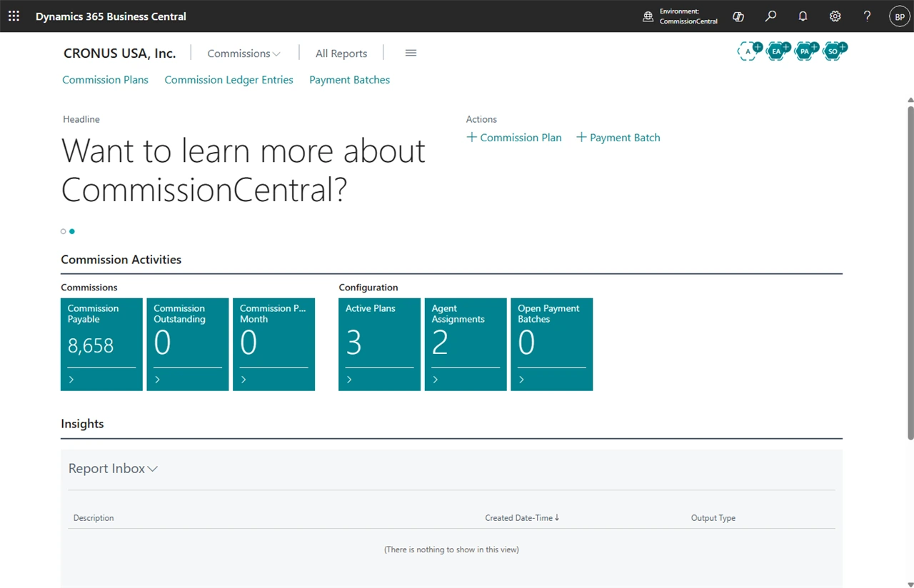Click the plus icon for Payment Batch action
Image resolution: width=914 pixels, height=588 pixels.
point(581,137)
